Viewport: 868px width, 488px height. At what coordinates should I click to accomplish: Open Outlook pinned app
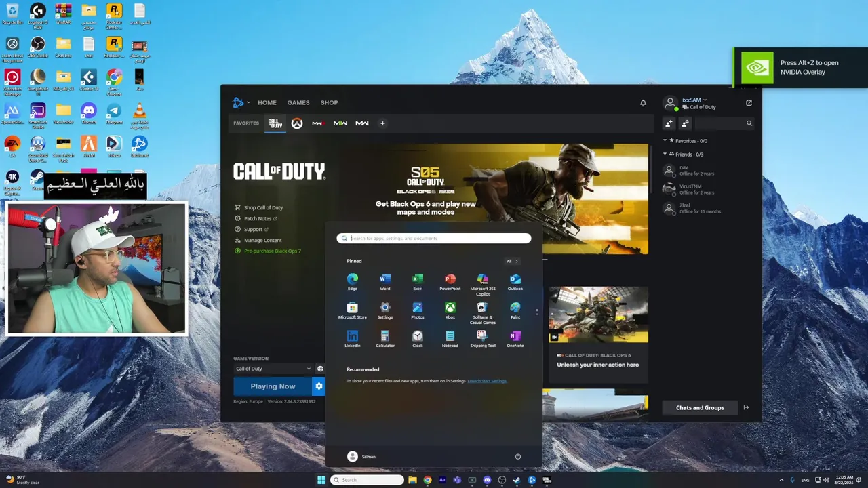515,282
